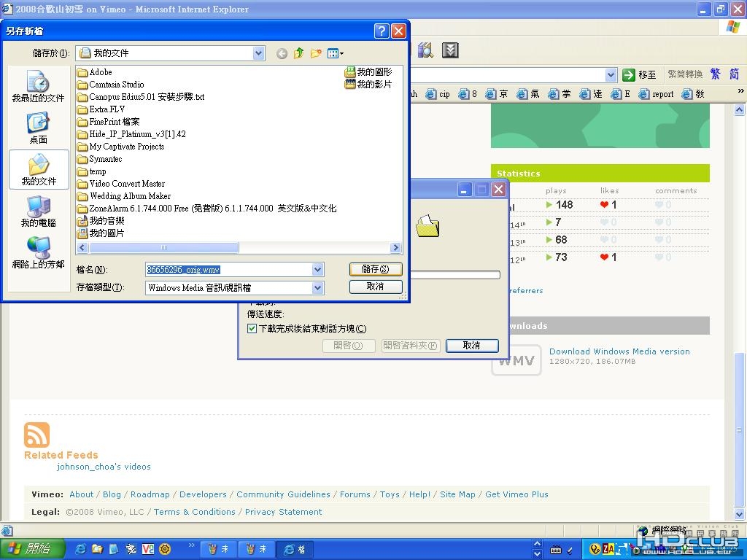Screen dimensions: 747x560
Task: Open the view menu icon in save dialog
Action: (336, 53)
